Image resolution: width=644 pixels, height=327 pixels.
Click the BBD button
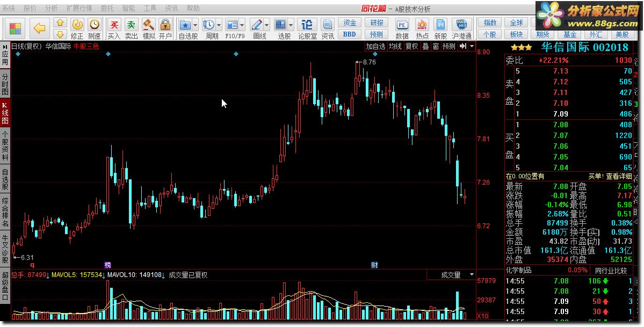point(350,34)
